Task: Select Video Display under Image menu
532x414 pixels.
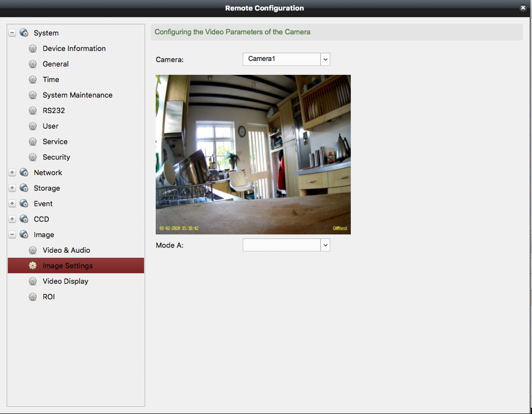Action: pyautogui.click(x=66, y=281)
